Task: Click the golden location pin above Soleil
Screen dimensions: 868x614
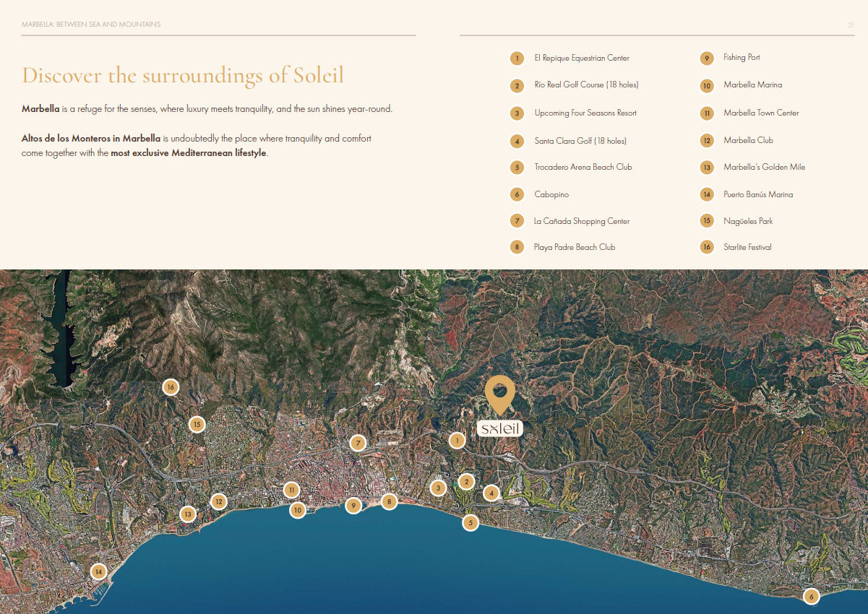Action: pos(500,396)
